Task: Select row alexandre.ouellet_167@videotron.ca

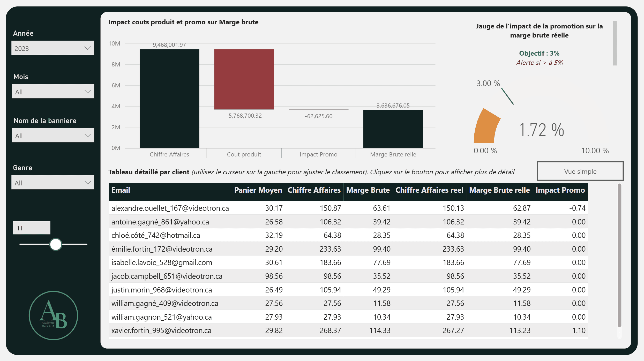Action: [x=170, y=208]
